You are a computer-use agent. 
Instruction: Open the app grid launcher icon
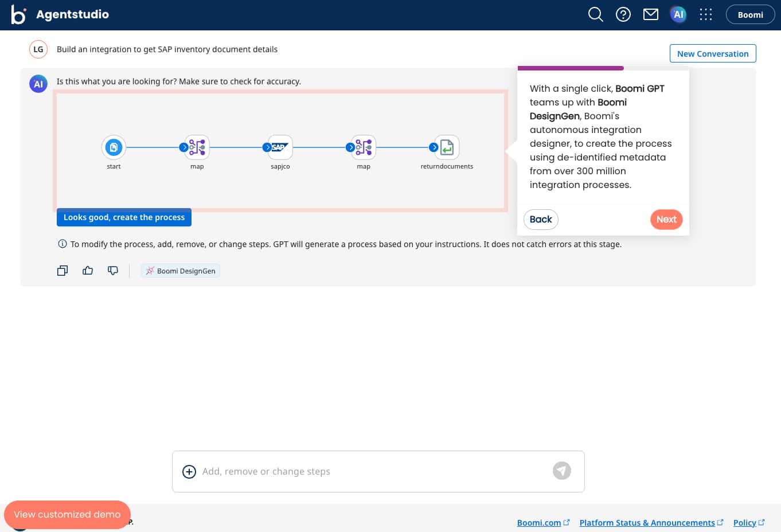[x=706, y=15]
